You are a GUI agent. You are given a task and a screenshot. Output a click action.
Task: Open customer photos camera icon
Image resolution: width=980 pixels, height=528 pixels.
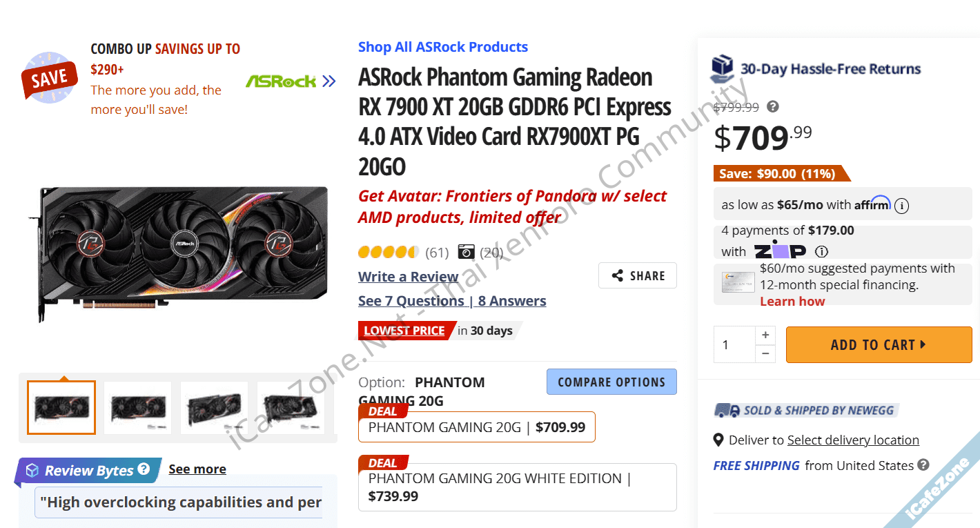pos(467,252)
